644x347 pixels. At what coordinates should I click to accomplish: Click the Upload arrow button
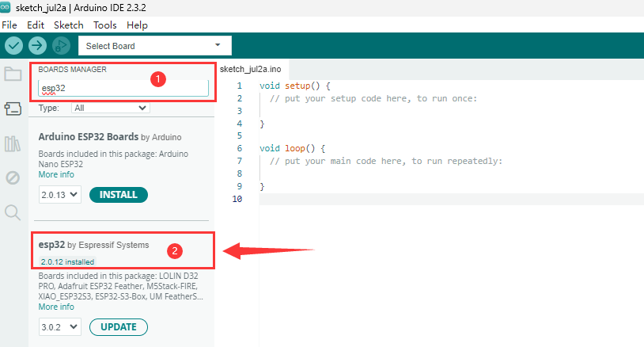(x=37, y=46)
